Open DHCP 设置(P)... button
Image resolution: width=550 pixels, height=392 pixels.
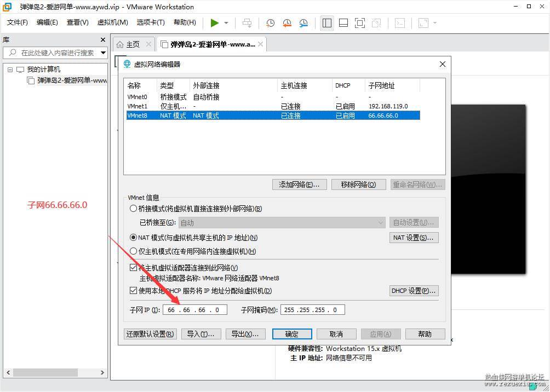[x=414, y=291]
